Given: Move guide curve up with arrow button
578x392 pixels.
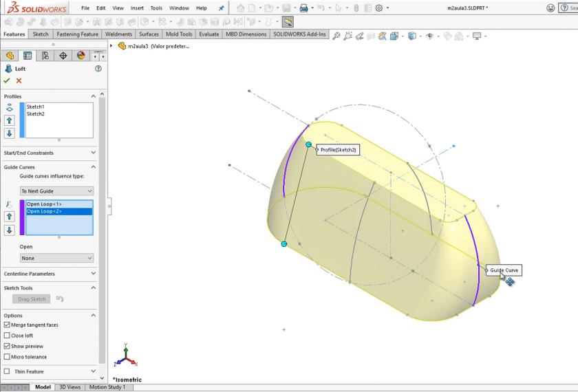Looking at the screenshot, I should click(x=10, y=217).
